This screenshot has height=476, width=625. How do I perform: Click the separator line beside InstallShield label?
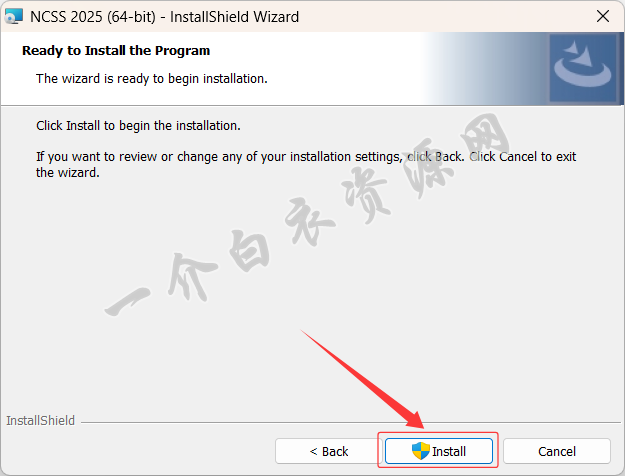[351, 422]
